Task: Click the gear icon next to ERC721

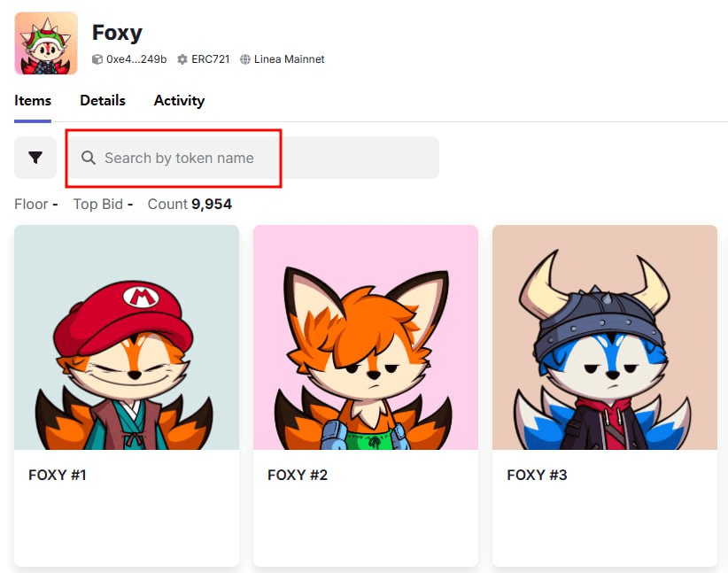Action: pyautogui.click(x=182, y=59)
